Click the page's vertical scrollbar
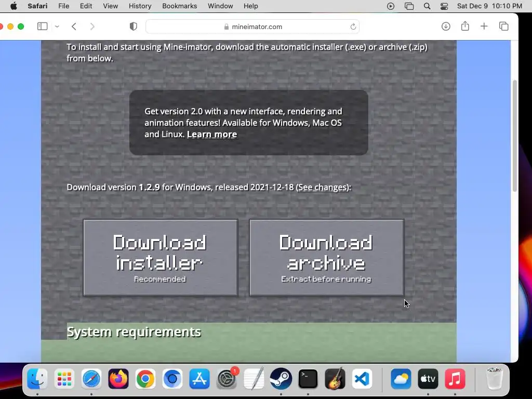This screenshot has height=399, width=532. [515, 136]
